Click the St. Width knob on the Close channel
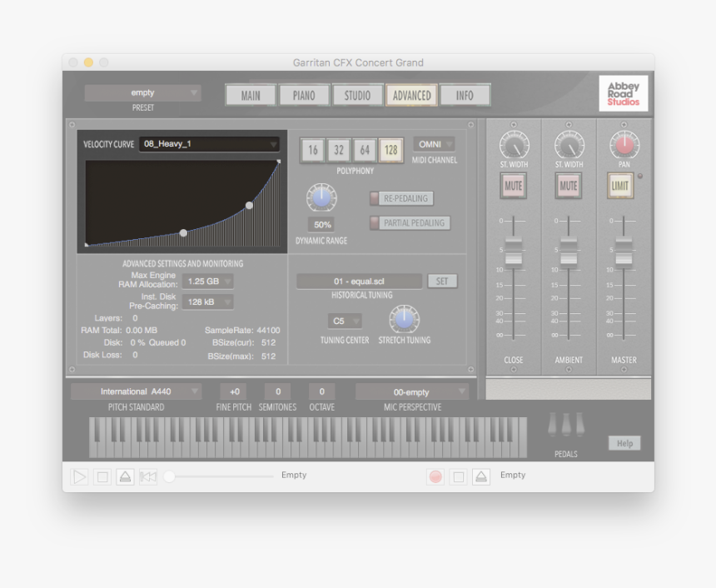 click(x=514, y=147)
